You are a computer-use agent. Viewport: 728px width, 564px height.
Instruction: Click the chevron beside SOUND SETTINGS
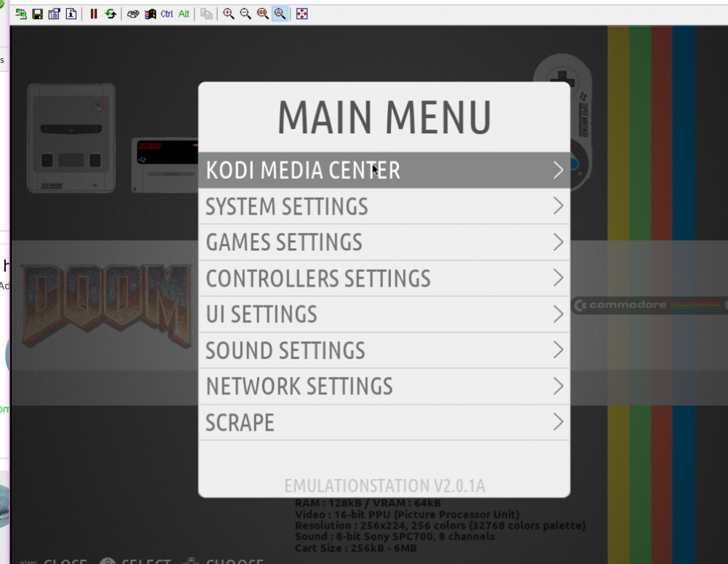(x=558, y=350)
